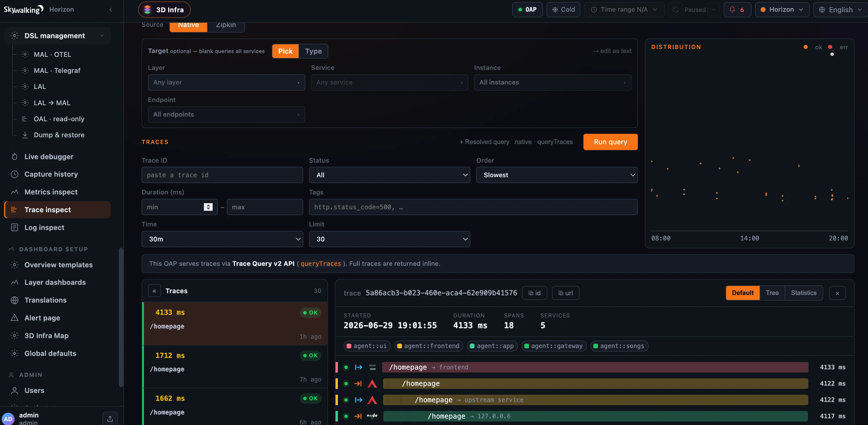Click the LAL → MAL gear icon

coord(25,103)
